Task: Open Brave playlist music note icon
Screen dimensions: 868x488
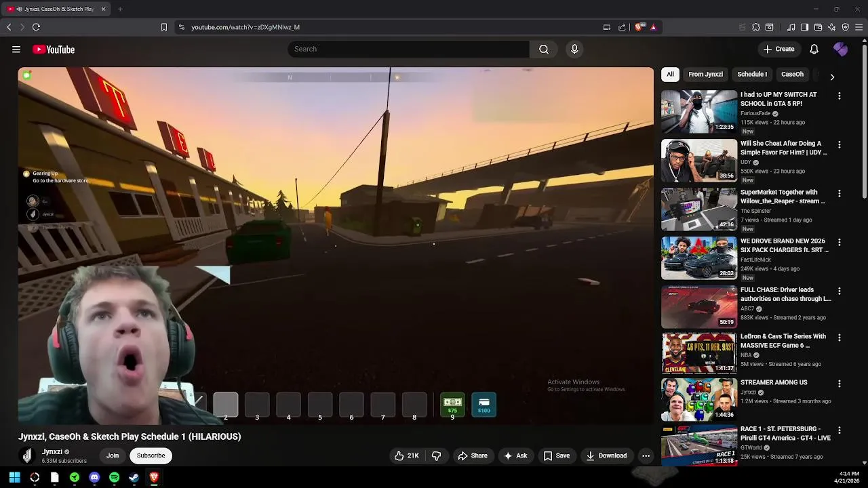Action: [791, 27]
